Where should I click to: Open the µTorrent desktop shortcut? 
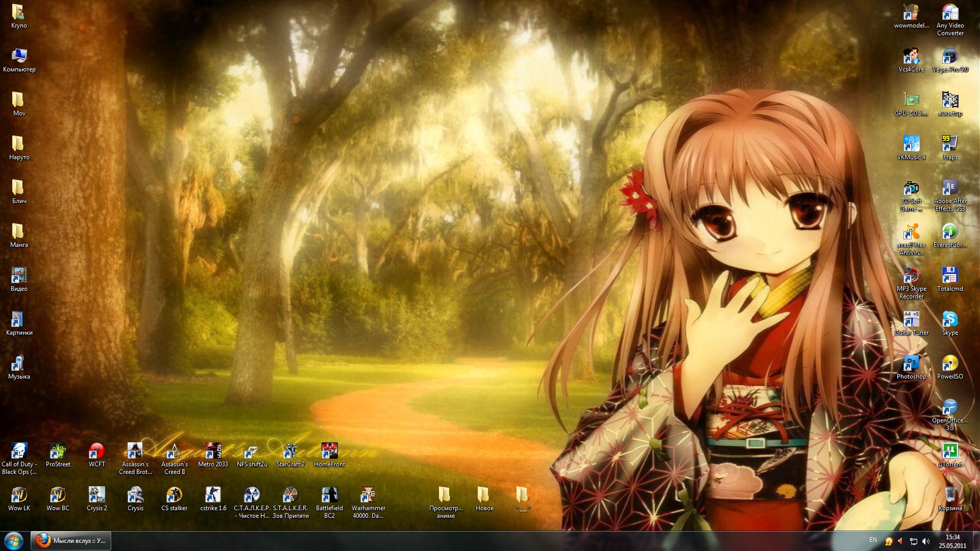(949, 452)
